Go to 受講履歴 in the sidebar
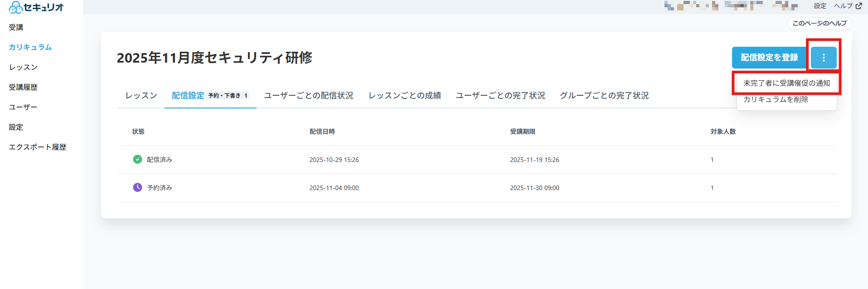 [x=23, y=87]
